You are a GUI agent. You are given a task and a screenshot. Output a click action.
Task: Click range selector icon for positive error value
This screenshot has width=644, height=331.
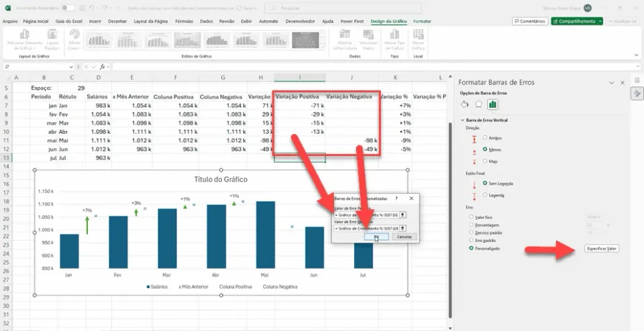point(403,214)
